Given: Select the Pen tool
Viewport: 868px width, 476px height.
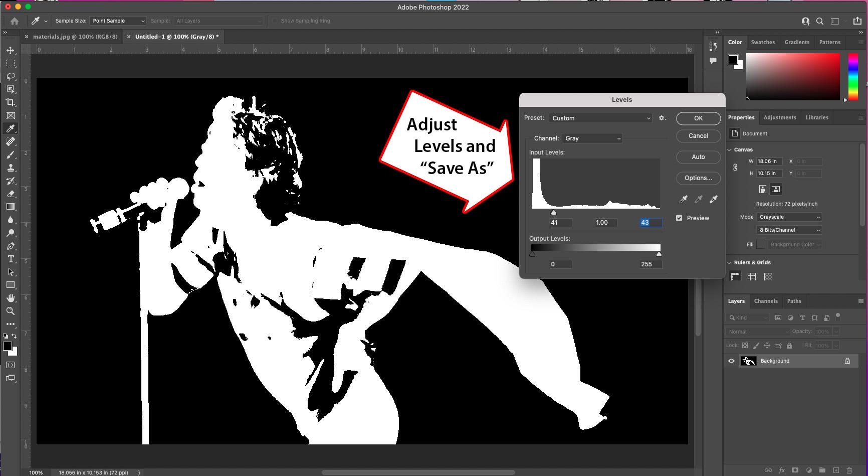Looking at the screenshot, I should (11, 246).
